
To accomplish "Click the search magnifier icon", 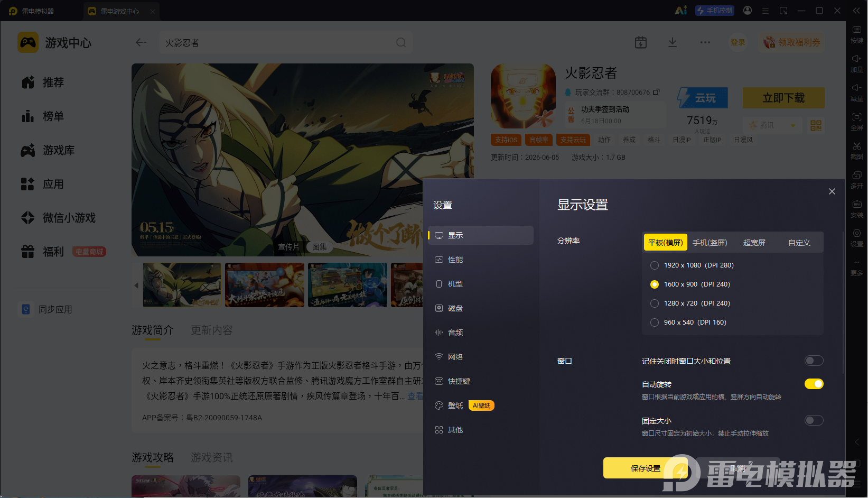I will tap(401, 42).
